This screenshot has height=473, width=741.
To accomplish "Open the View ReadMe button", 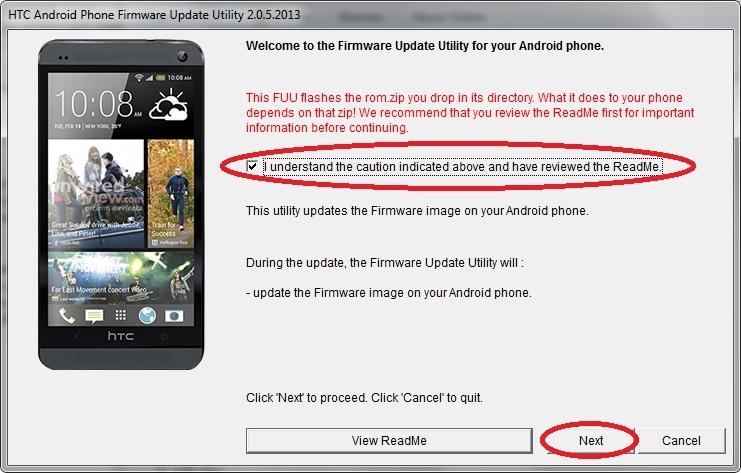I will (389, 440).
